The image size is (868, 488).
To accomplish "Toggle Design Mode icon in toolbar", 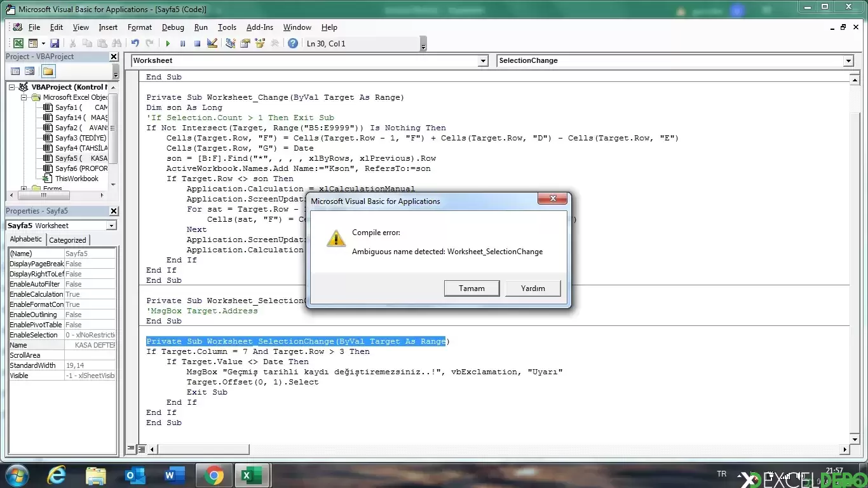I will [212, 43].
